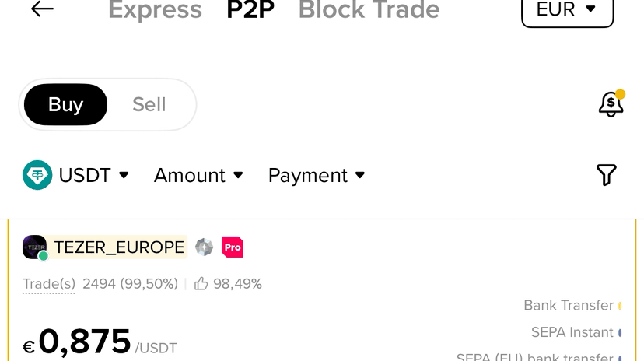Switch to Buy mode
Screen dimensions: 644x361
(65, 105)
